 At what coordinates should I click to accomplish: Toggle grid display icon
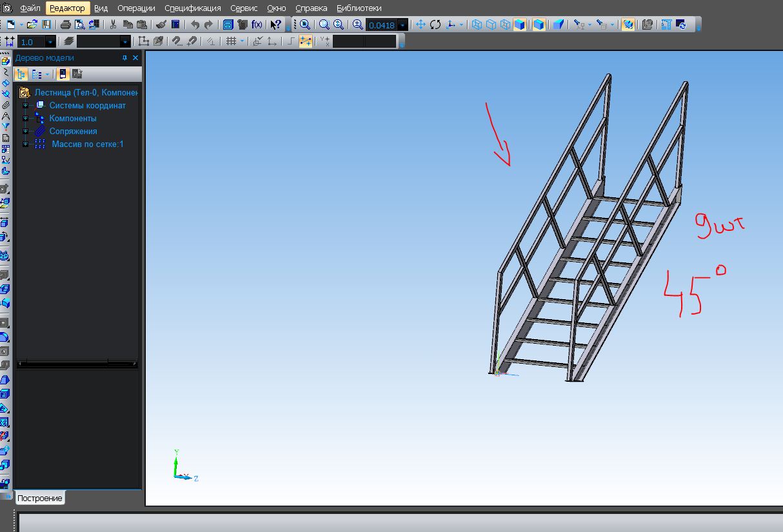(x=231, y=41)
